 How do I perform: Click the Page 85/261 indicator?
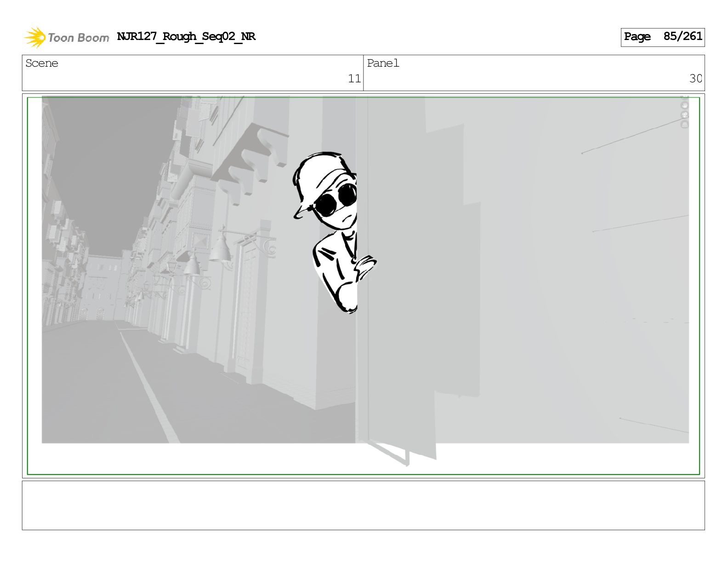663,37
